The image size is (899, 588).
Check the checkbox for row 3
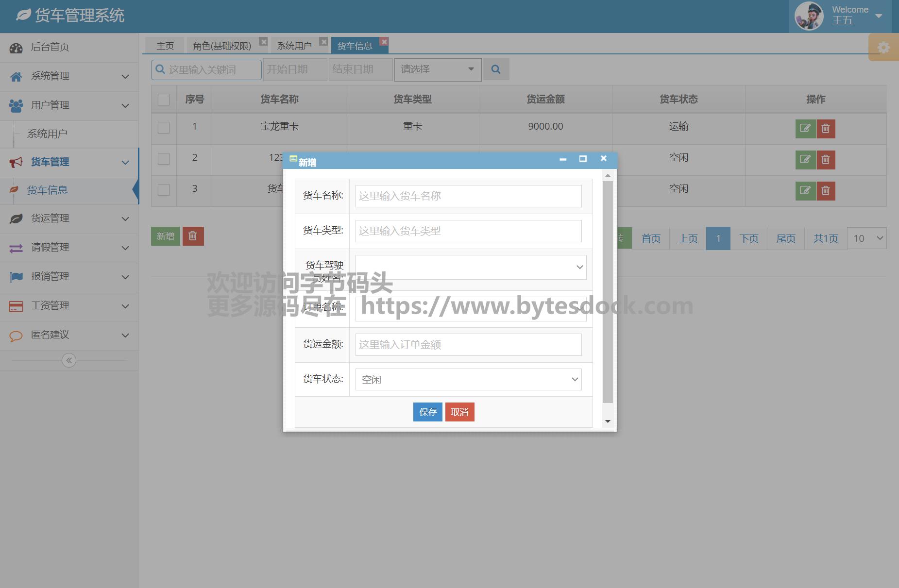coord(164,189)
